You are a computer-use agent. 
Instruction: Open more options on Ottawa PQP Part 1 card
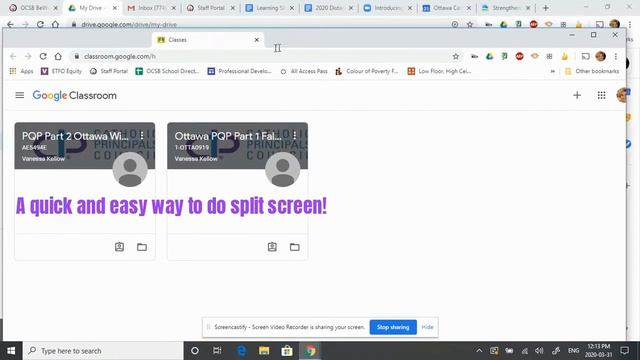294,135
